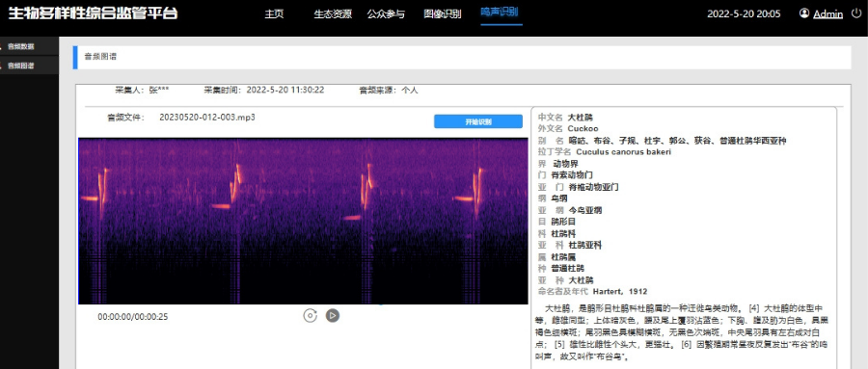
Task: Click the phylum value 脊索动物门
Action: 572,174
